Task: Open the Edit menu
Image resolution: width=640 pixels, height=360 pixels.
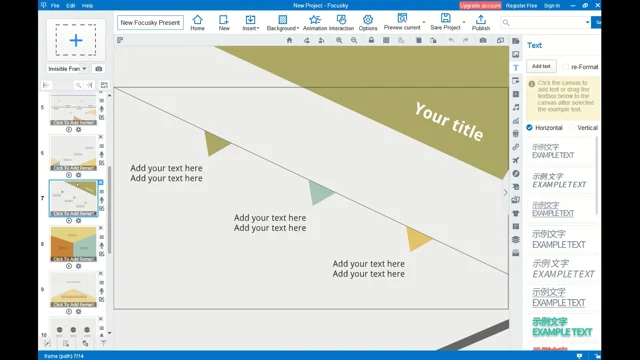Action: (71, 6)
